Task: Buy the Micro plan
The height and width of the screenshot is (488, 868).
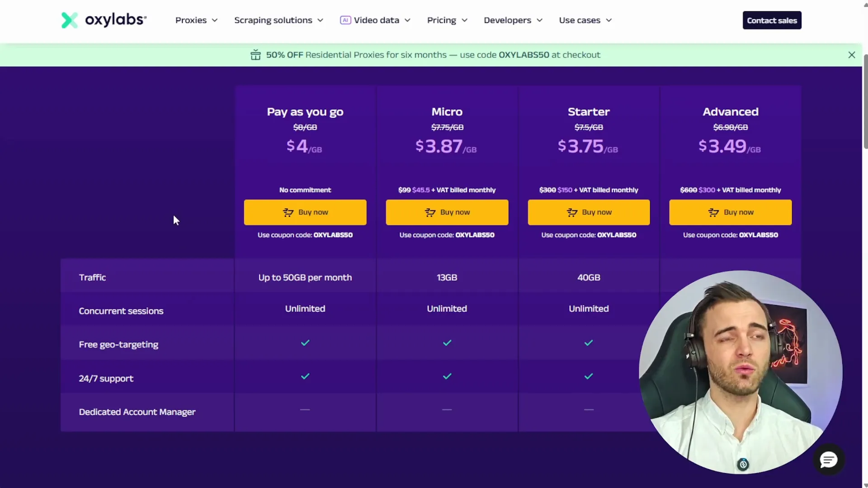Action: (447, 212)
